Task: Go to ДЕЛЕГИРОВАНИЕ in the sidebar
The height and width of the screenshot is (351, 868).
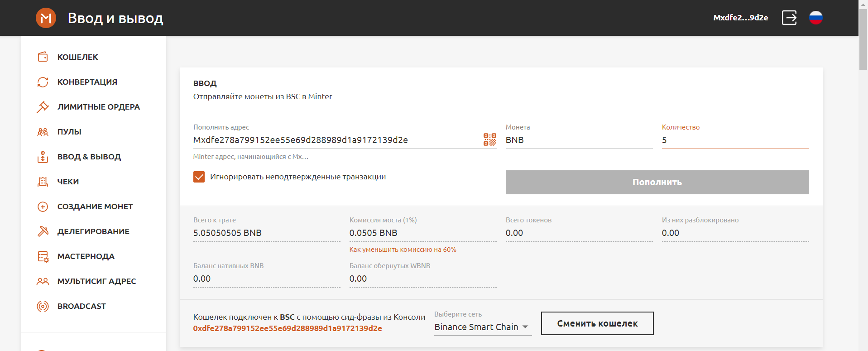Action: pos(93,231)
